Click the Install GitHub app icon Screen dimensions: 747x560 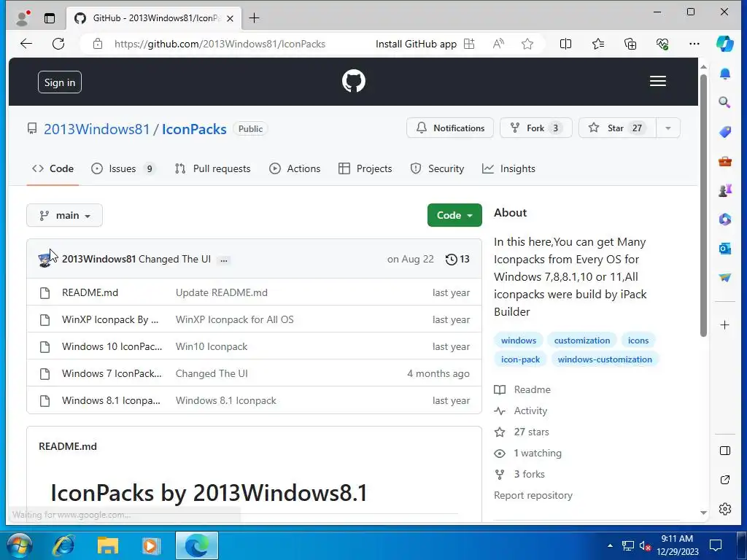tap(469, 44)
